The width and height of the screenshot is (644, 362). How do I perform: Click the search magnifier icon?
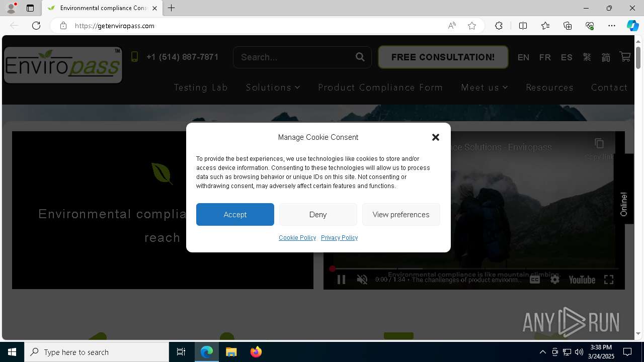coord(360,57)
